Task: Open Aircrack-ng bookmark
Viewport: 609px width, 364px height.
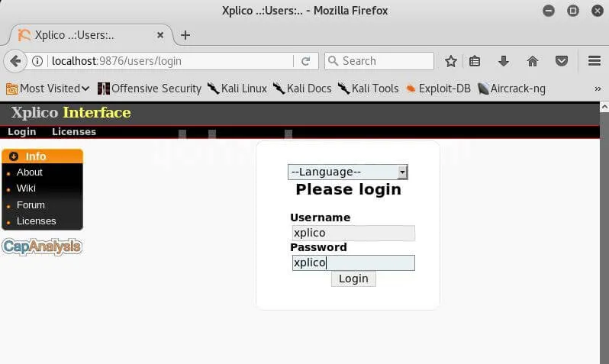Action: coord(511,89)
